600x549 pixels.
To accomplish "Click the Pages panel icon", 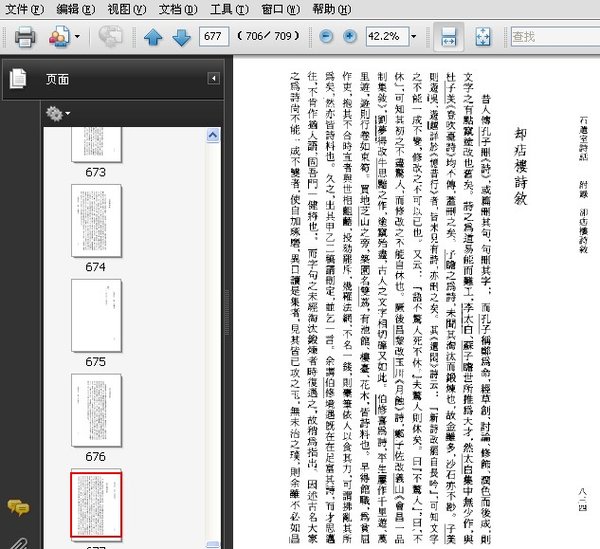I will click(18, 78).
